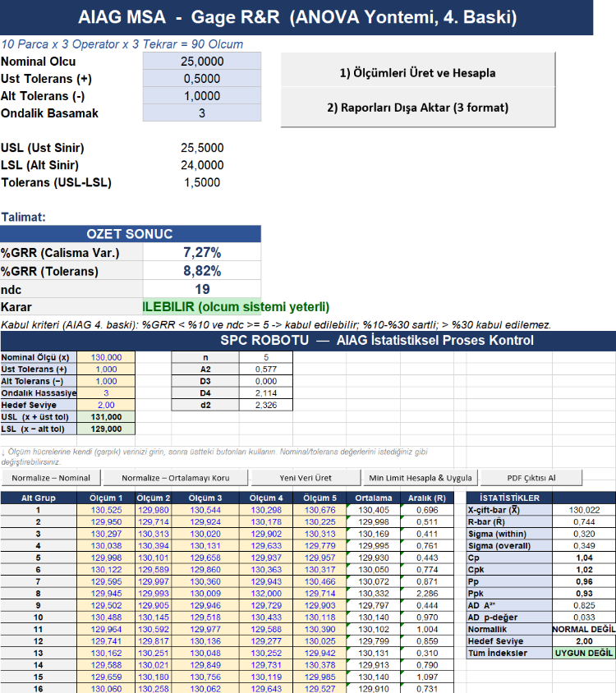Select the 'UYGUN DEĞİL' result cell
The height and width of the screenshot is (693, 616).
point(584,653)
